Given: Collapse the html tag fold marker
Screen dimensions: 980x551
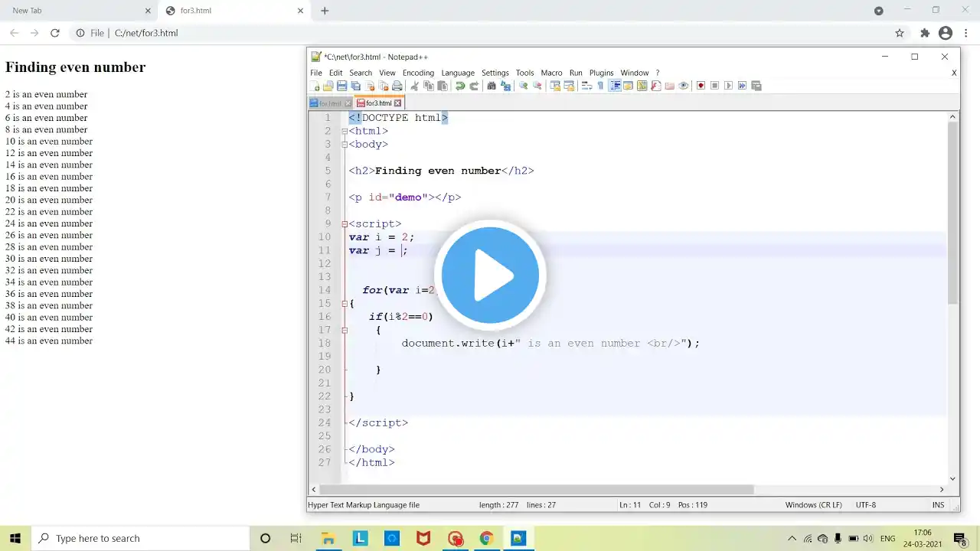Looking at the screenshot, I should point(345,131).
